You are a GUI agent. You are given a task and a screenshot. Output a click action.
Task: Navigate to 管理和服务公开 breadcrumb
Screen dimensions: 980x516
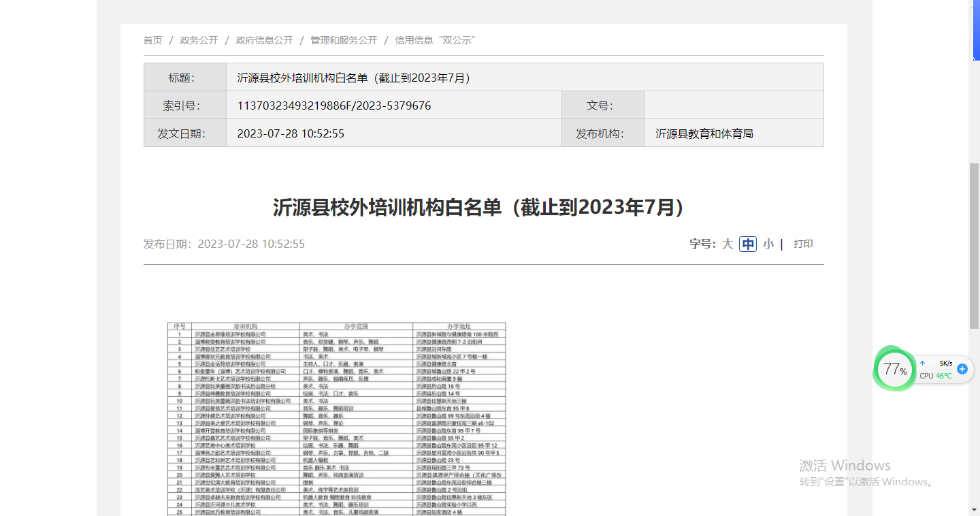pos(344,40)
